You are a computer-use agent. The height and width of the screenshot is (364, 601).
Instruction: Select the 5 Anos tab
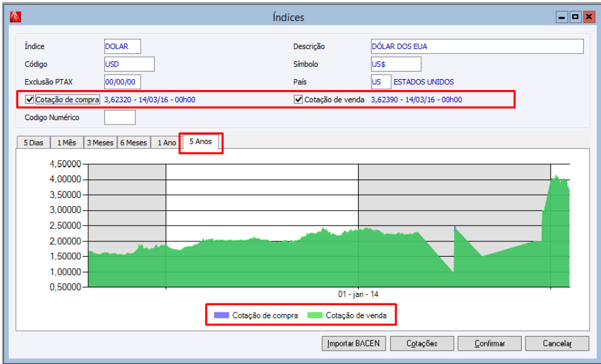[x=201, y=142]
